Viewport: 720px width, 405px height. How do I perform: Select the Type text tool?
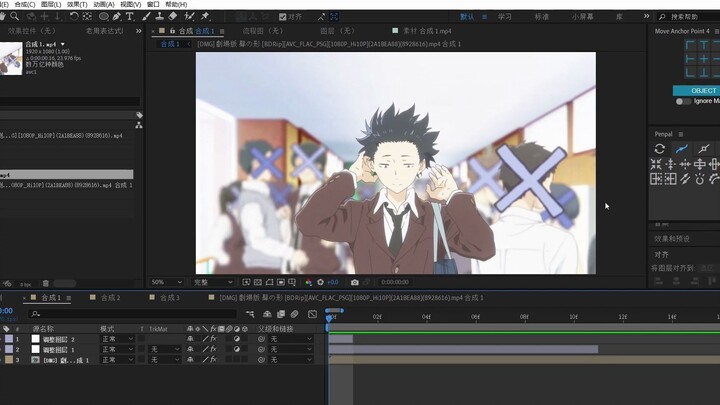[129, 17]
